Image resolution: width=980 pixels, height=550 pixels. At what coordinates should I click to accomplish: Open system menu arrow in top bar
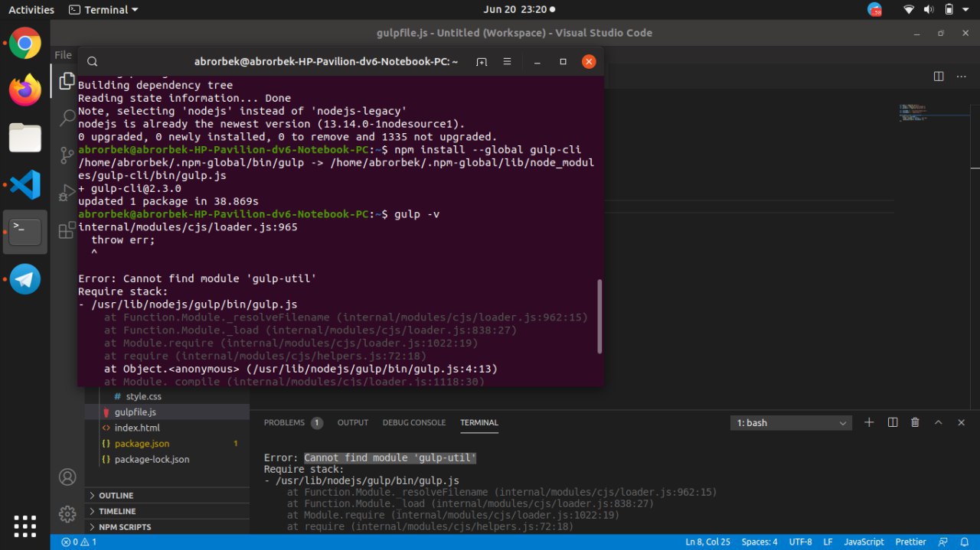(966, 10)
